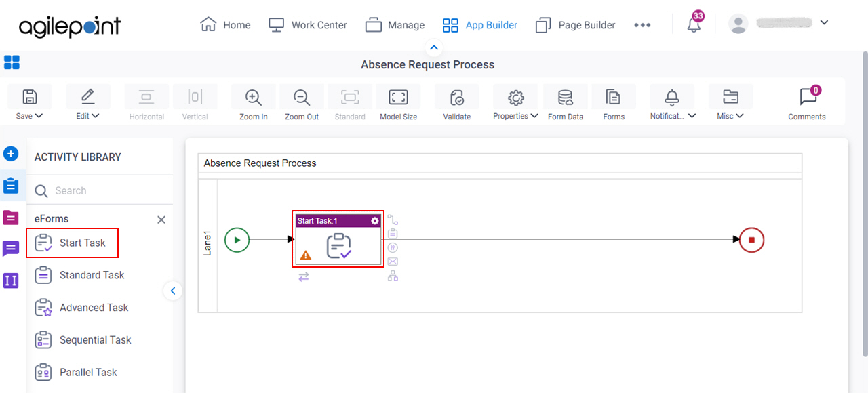Click the swap arrows icon under Start Task.1
868x393 pixels.
click(304, 276)
